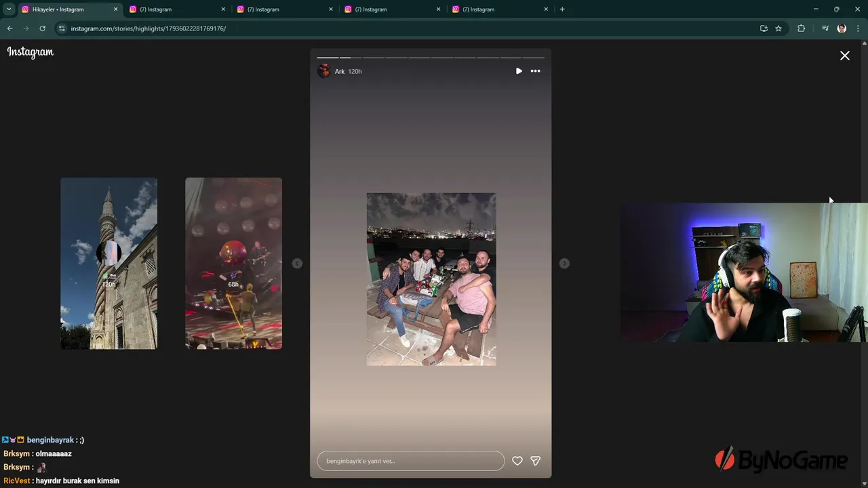Click the address bar URL
Image resolution: width=868 pixels, height=488 pixels.
click(x=149, y=28)
